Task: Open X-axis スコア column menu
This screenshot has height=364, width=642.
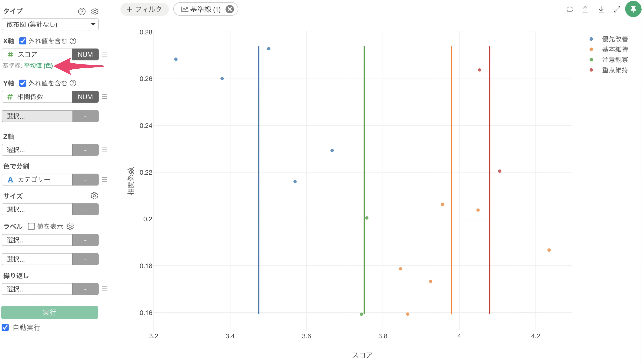Action: pos(104,54)
